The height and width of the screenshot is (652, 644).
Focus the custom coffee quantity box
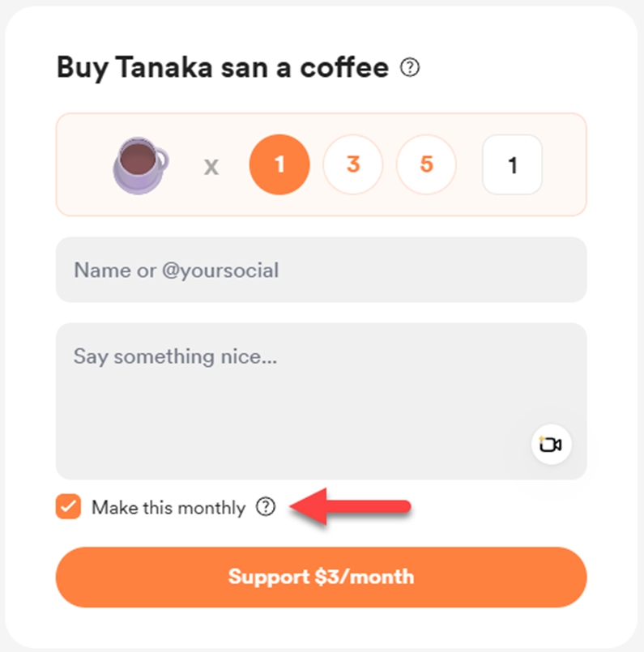[x=512, y=165]
